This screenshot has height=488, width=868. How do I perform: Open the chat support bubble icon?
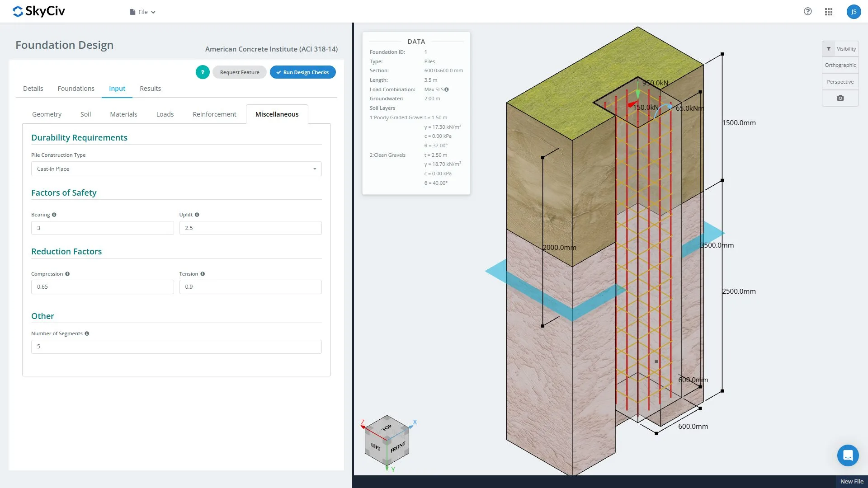pyautogui.click(x=848, y=455)
